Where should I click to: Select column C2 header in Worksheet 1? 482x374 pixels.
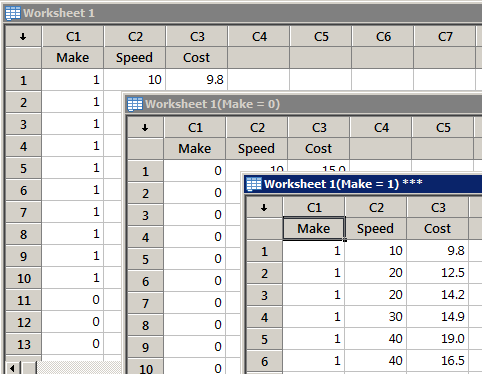[x=135, y=37]
